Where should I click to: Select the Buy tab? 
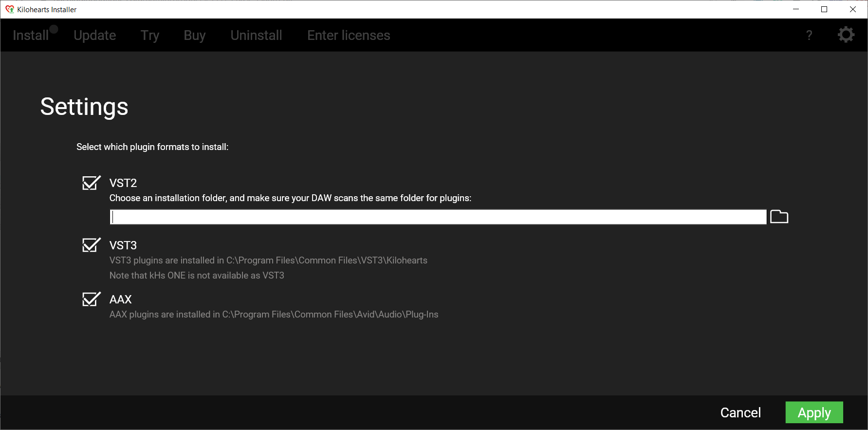(x=195, y=35)
